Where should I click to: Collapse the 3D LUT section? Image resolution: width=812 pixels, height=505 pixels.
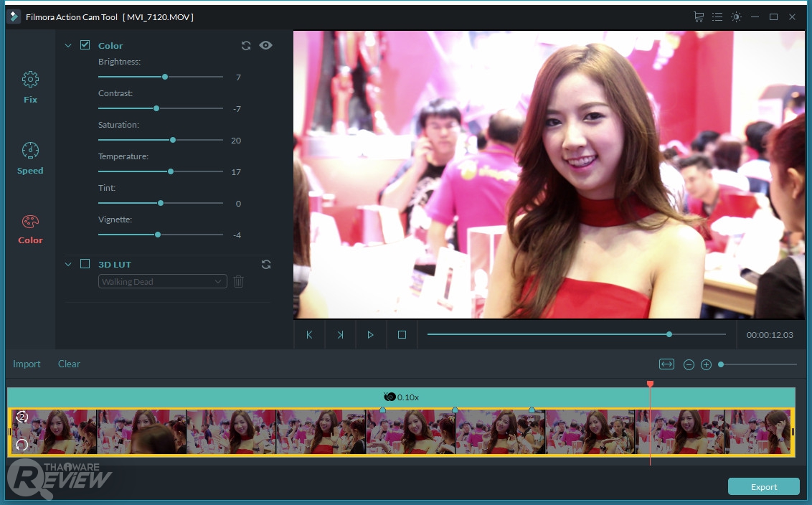[x=68, y=264]
